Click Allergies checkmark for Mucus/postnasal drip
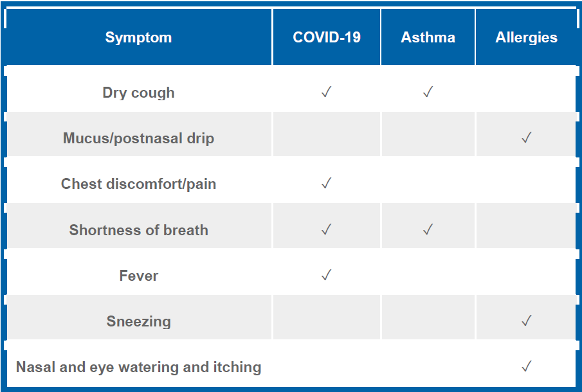Image resolution: width=582 pixels, height=392 pixels. click(526, 138)
